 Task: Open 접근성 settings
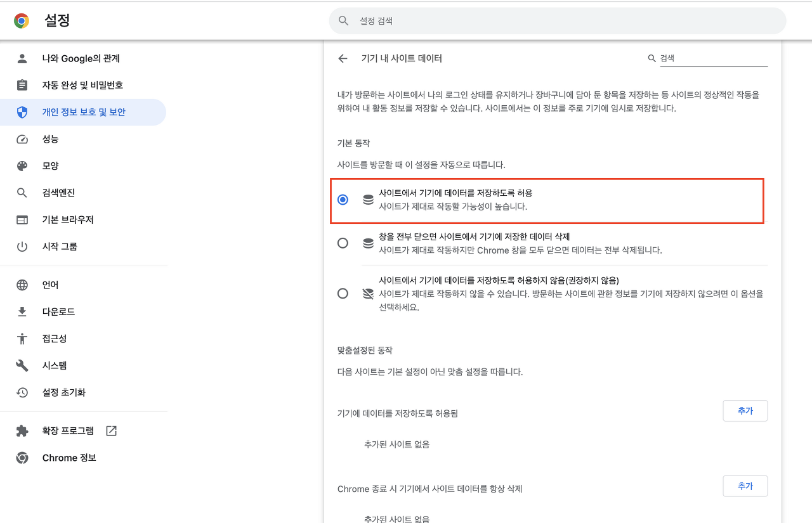(83, 339)
